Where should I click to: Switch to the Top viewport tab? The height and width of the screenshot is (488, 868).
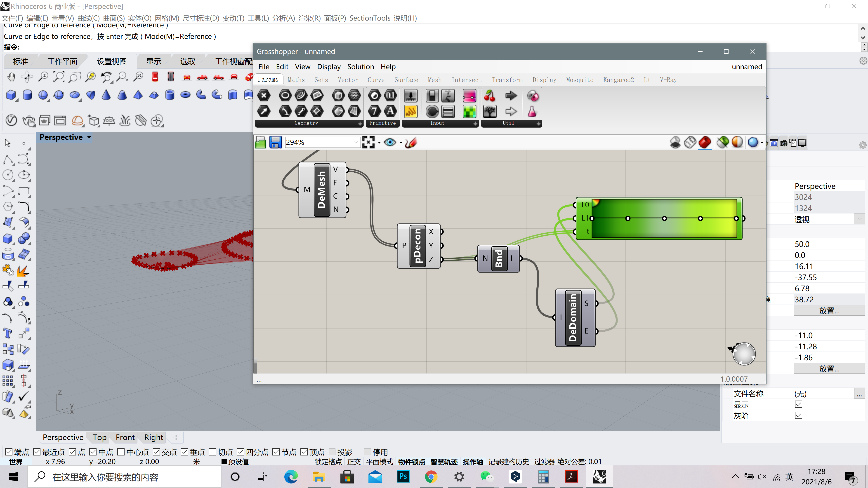coord(100,437)
